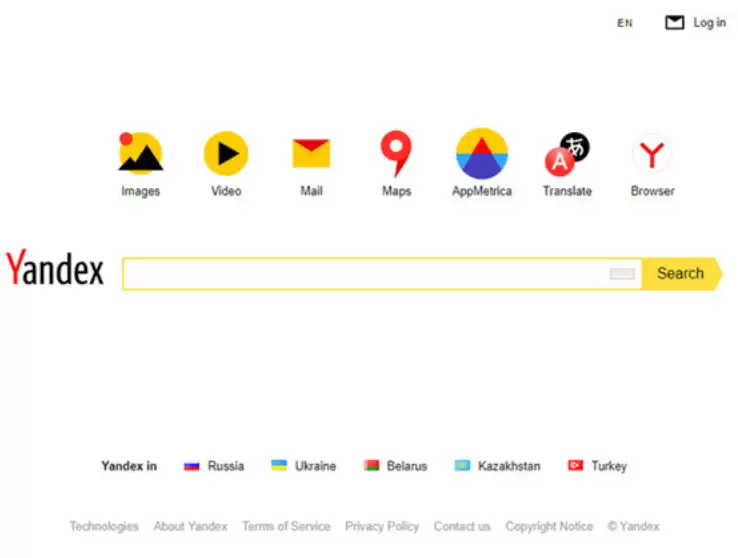Open the Yandex Browser icon
This screenshot has height=558, width=738.
[652, 154]
